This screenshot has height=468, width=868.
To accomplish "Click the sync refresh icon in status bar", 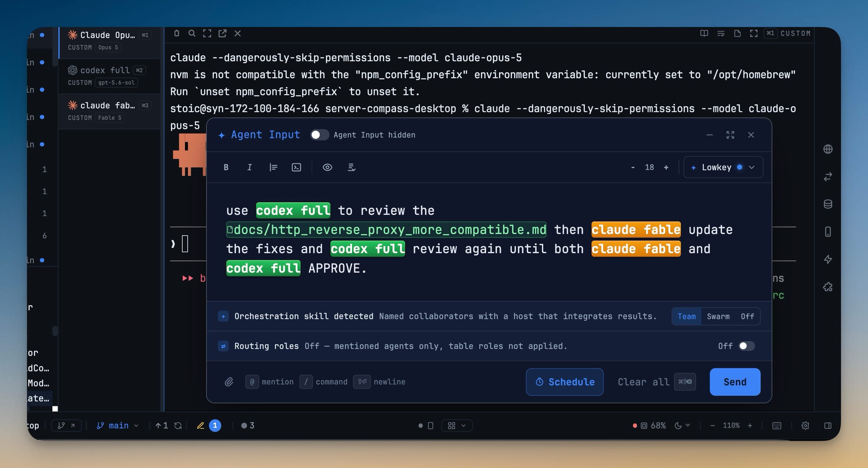I will click(x=178, y=426).
